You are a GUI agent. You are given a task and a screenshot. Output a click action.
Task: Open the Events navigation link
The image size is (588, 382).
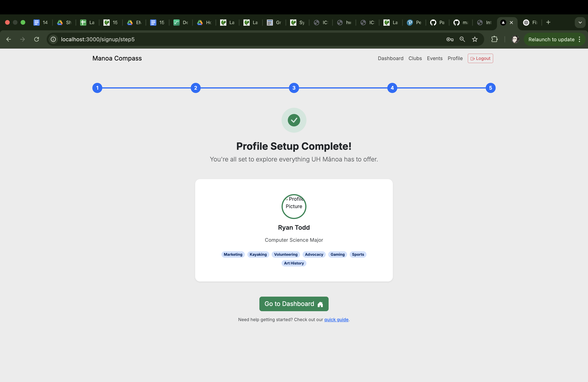[x=435, y=58]
